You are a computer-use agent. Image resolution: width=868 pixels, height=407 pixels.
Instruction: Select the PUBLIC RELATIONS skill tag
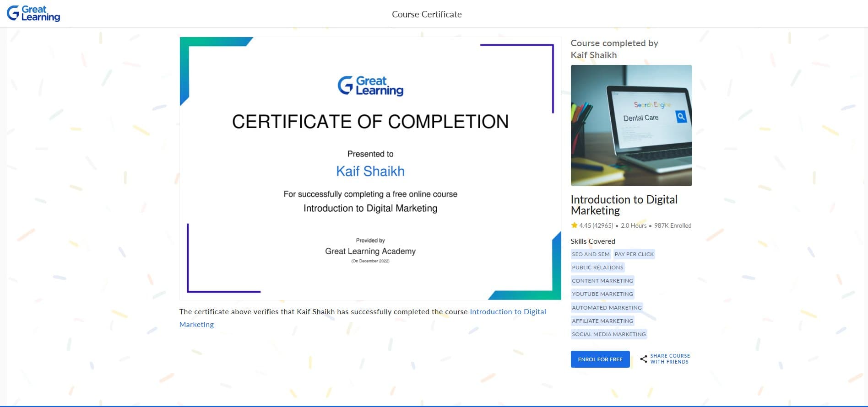click(597, 268)
